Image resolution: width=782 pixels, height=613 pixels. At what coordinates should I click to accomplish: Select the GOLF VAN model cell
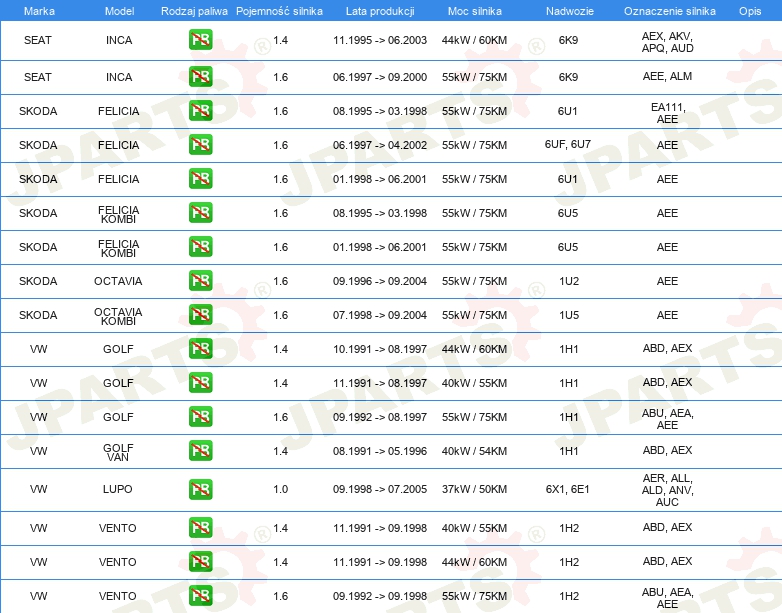coord(118,452)
